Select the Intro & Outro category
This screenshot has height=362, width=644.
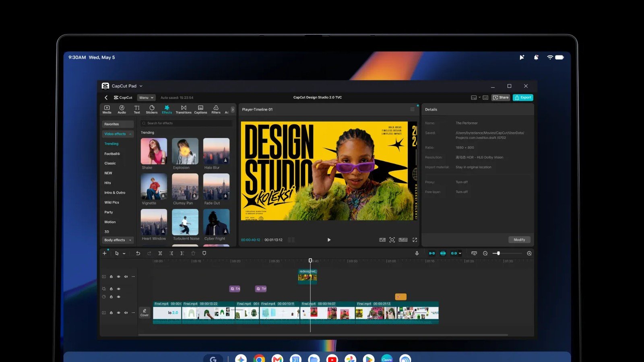point(115,193)
